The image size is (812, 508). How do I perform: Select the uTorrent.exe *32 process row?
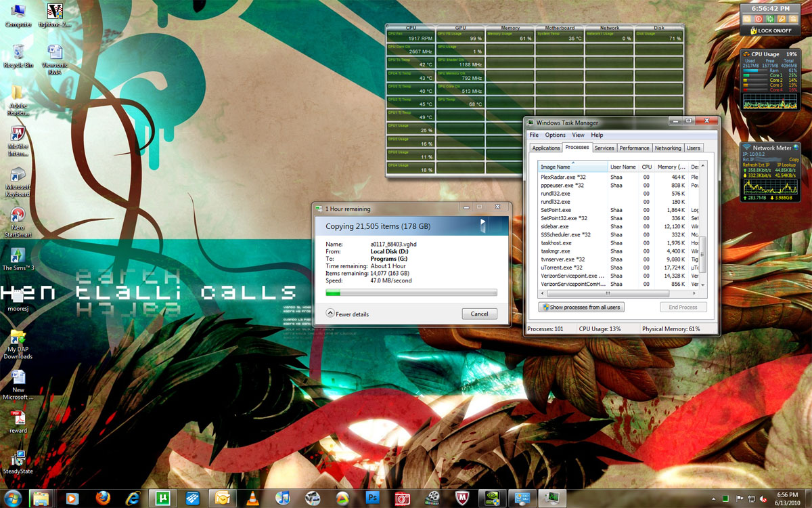(562, 268)
